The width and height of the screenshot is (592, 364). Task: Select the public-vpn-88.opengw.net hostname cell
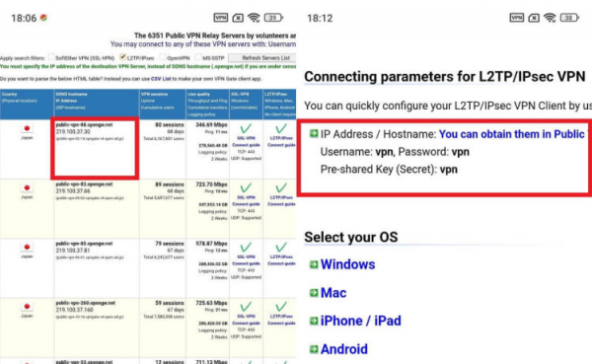point(84,124)
